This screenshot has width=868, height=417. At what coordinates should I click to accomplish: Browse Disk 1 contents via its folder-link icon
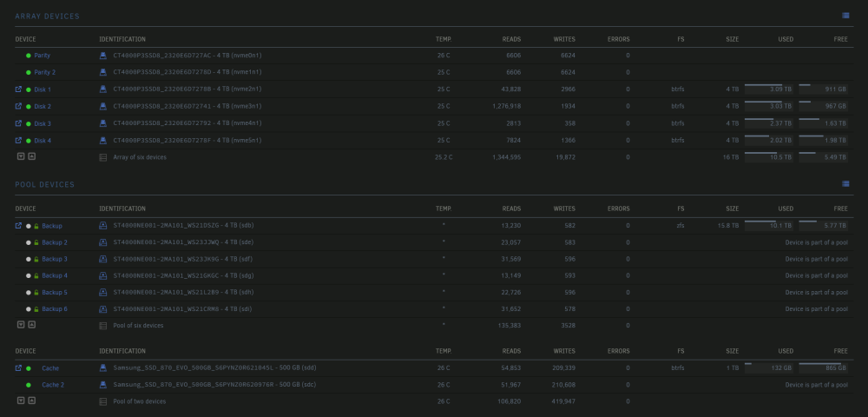(x=18, y=89)
